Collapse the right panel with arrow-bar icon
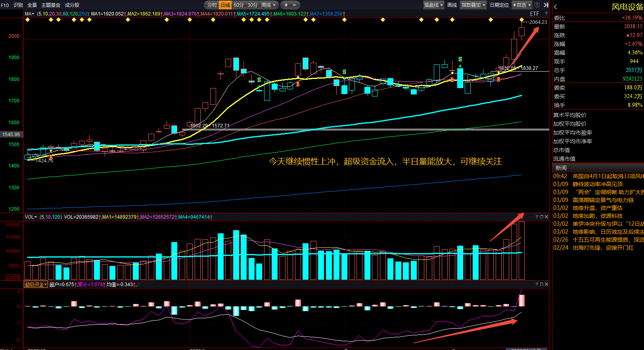Screen dimensions: 644x350 coord(546,5)
